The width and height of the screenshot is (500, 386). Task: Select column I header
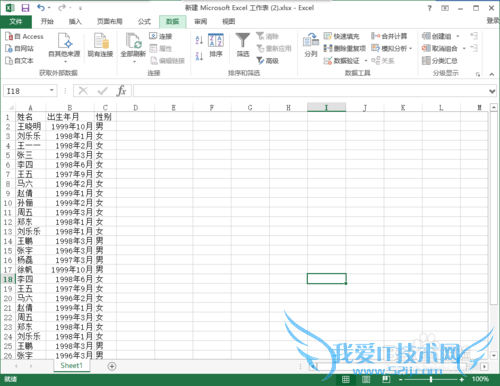pos(326,107)
